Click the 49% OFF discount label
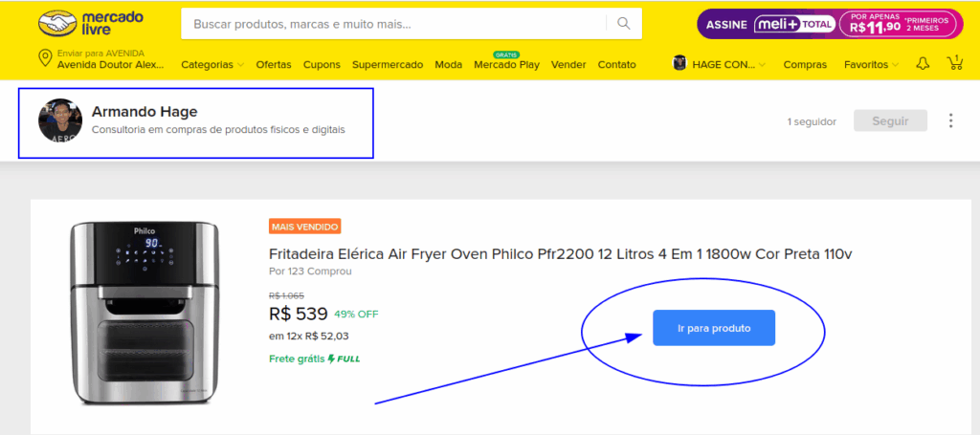The width and height of the screenshot is (980, 435). click(356, 314)
